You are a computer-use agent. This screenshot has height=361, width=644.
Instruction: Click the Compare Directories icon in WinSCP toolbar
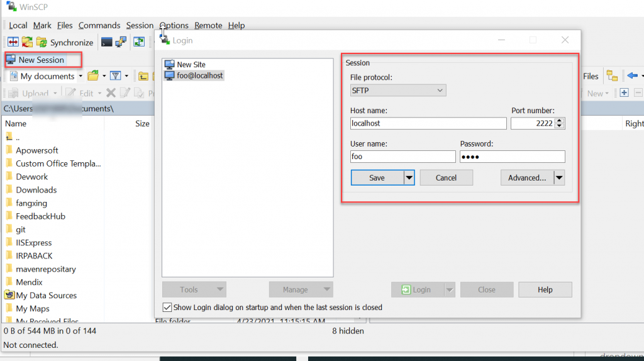(13, 42)
